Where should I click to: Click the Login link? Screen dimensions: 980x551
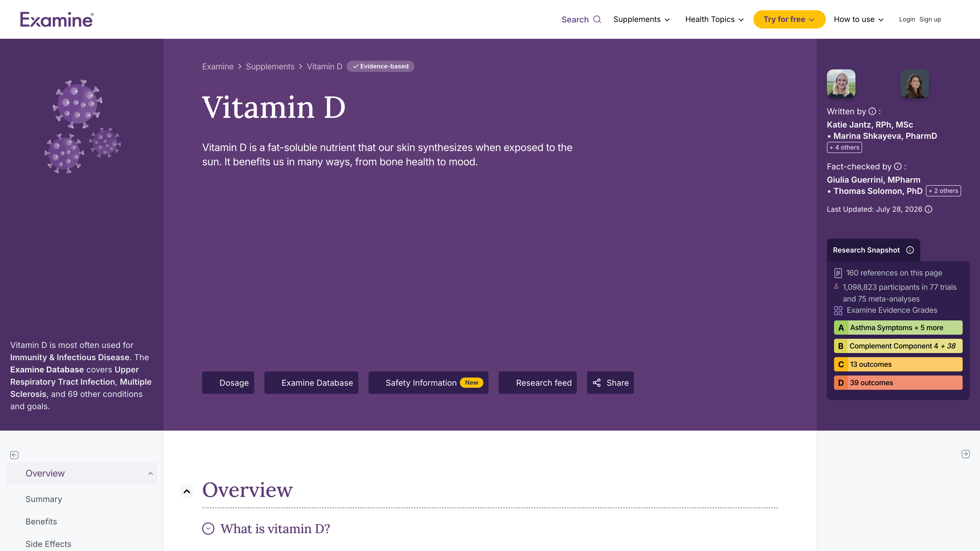coord(907,19)
